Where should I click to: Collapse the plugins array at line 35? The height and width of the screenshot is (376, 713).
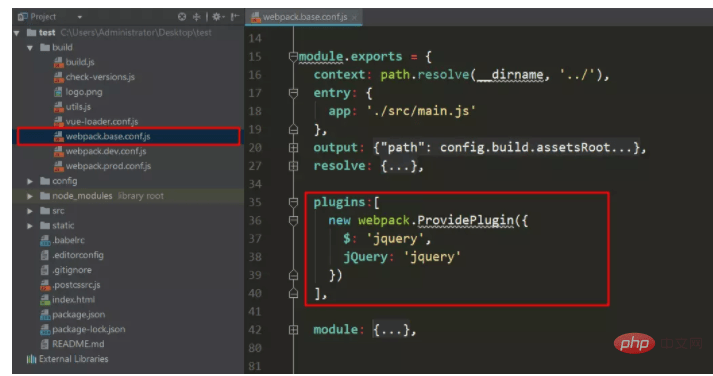[293, 202]
